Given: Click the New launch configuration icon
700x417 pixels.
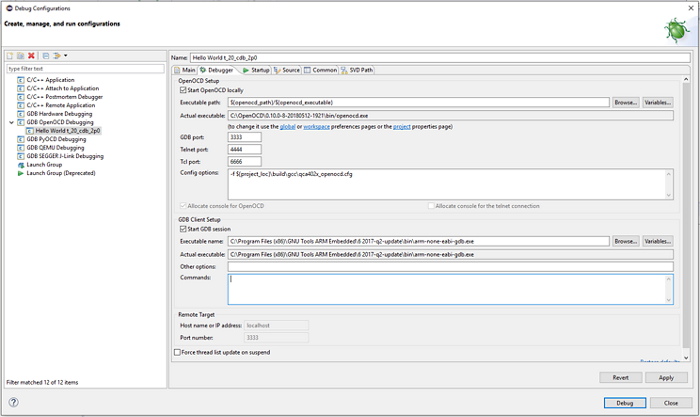Looking at the screenshot, I should 10,56.
